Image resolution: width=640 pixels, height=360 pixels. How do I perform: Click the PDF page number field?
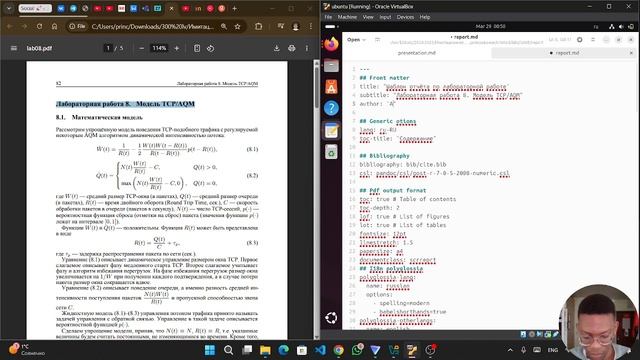click(108, 48)
